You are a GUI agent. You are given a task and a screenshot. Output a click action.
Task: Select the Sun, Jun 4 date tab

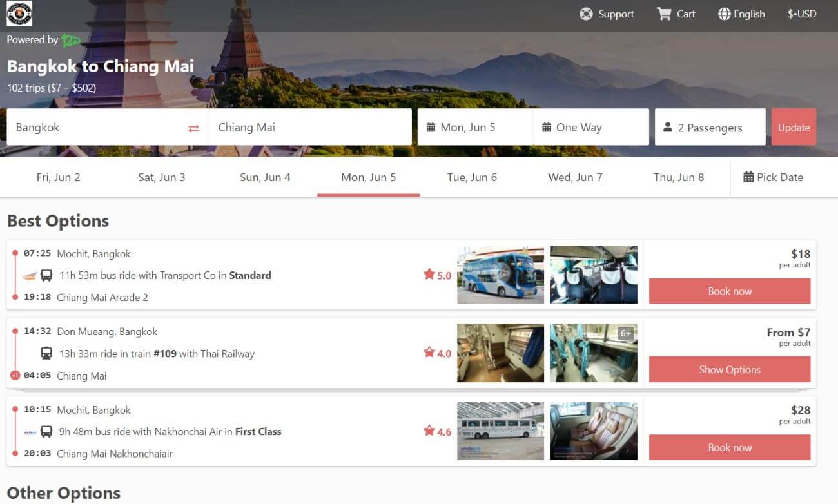(265, 177)
